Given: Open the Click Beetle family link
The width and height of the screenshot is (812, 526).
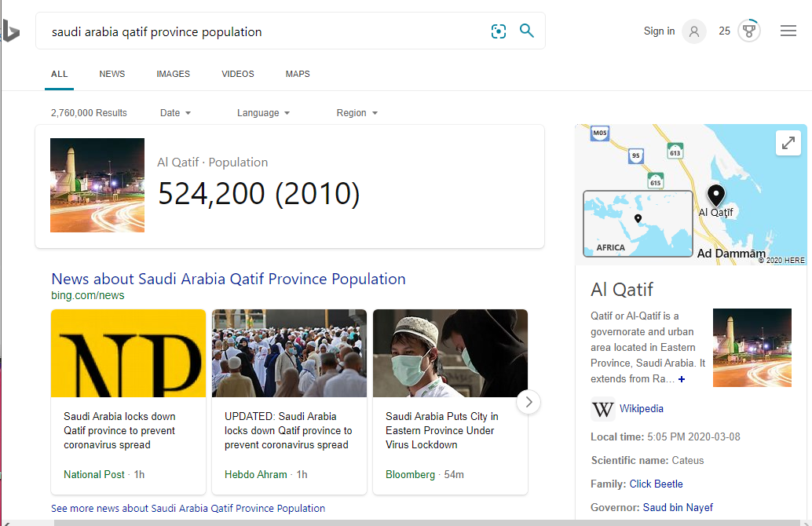Looking at the screenshot, I should tap(657, 484).
